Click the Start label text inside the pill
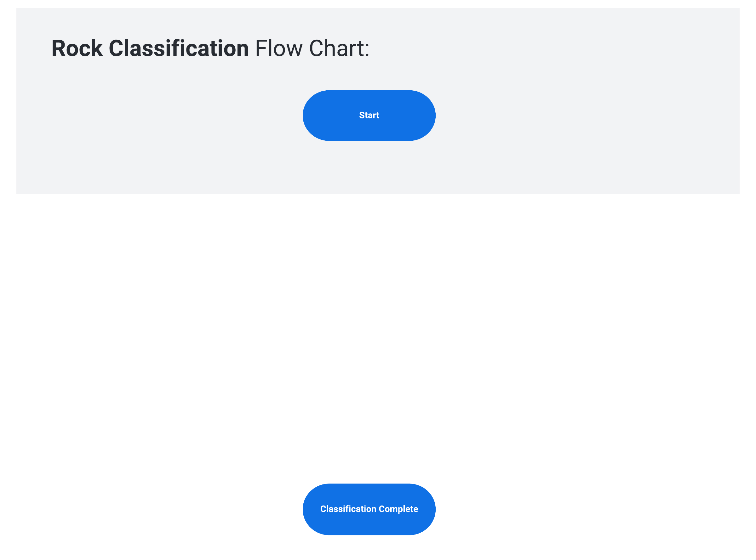The image size is (756, 560). click(369, 115)
